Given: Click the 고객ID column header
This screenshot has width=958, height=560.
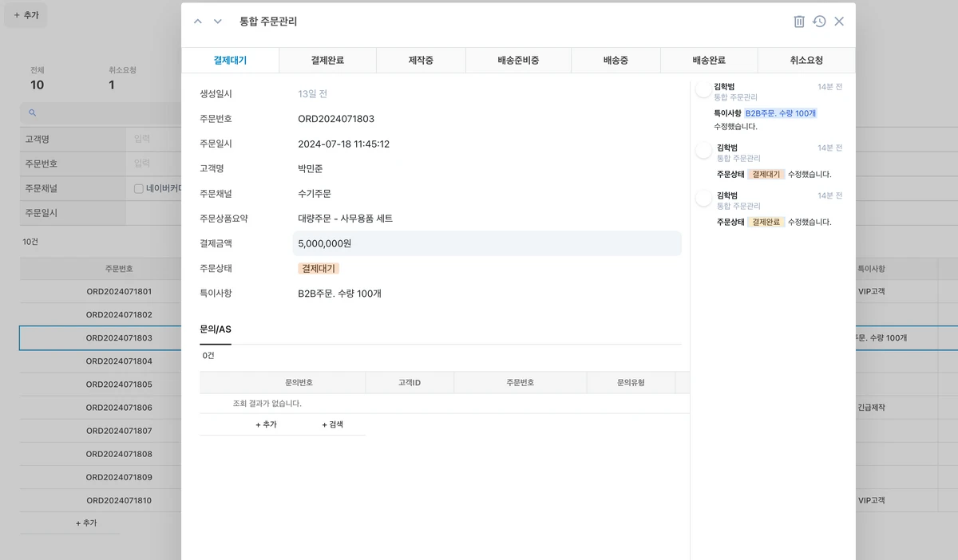Looking at the screenshot, I should tap(410, 383).
